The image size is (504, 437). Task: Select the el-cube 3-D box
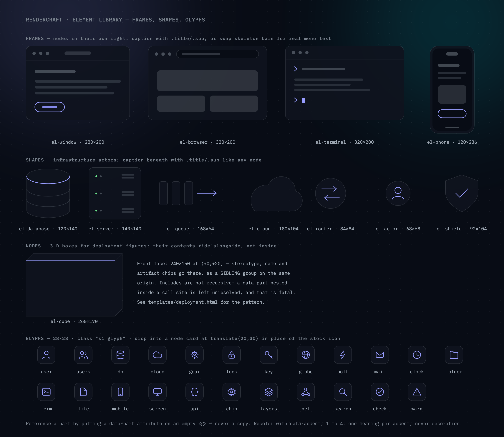pos(74,285)
